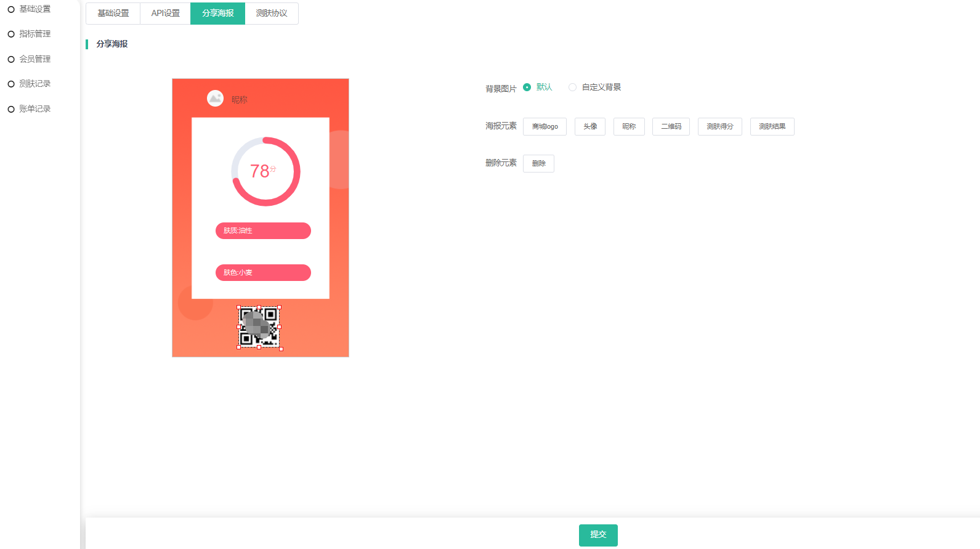Viewport: 980px width, 549px height.
Task: Go to 会员管理 in sidebar
Action: (x=34, y=59)
